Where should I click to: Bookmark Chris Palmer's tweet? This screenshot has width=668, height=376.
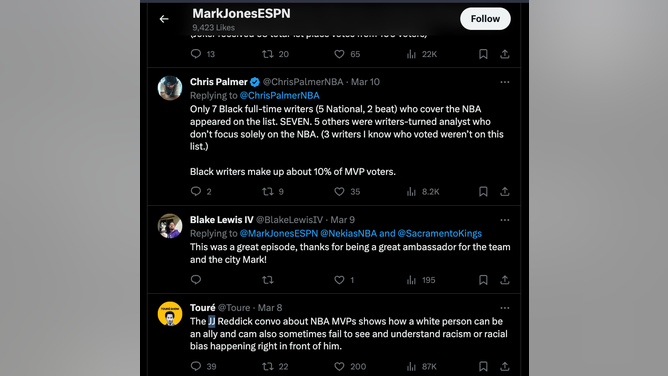(x=483, y=192)
